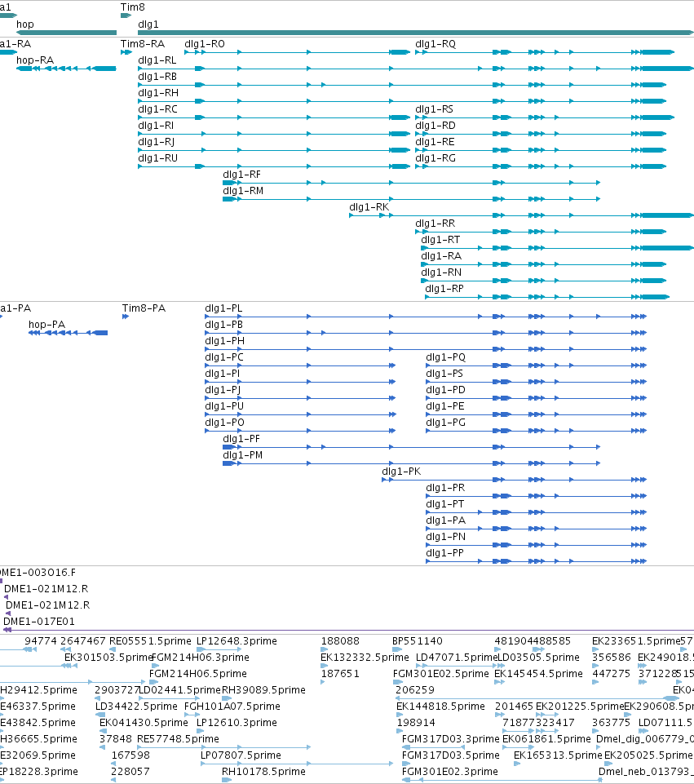Click EST EK132332.5prime label

tap(365, 657)
